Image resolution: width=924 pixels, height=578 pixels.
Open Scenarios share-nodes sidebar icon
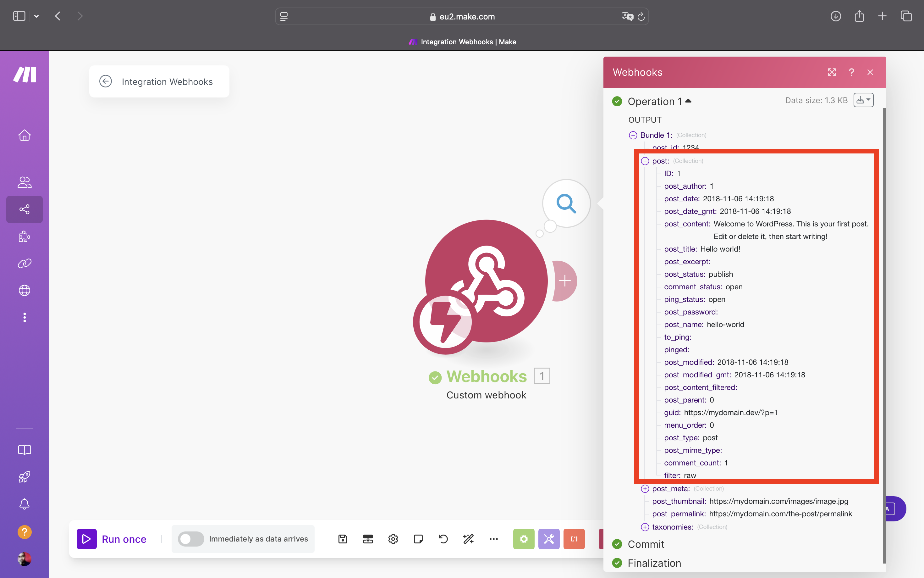click(x=25, y=209)
